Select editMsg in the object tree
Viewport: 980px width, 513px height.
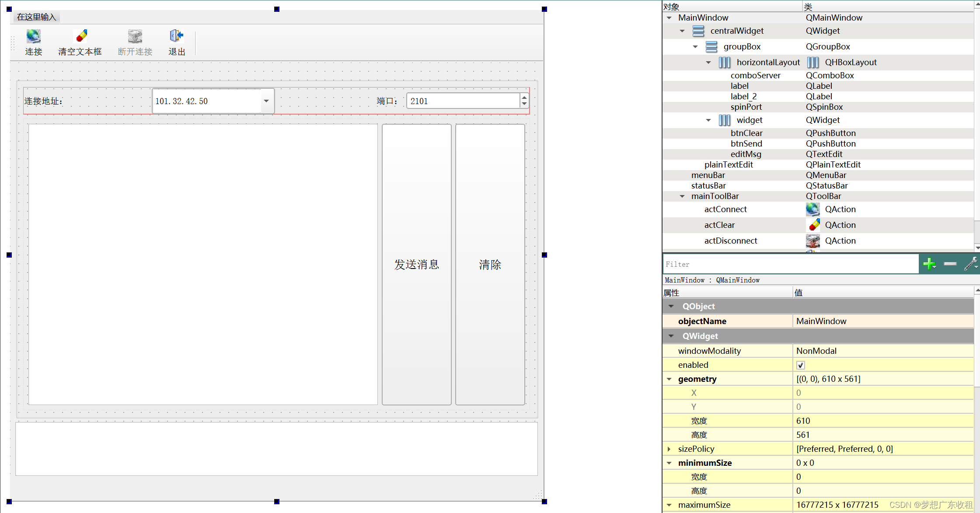(x=746, y=154)
